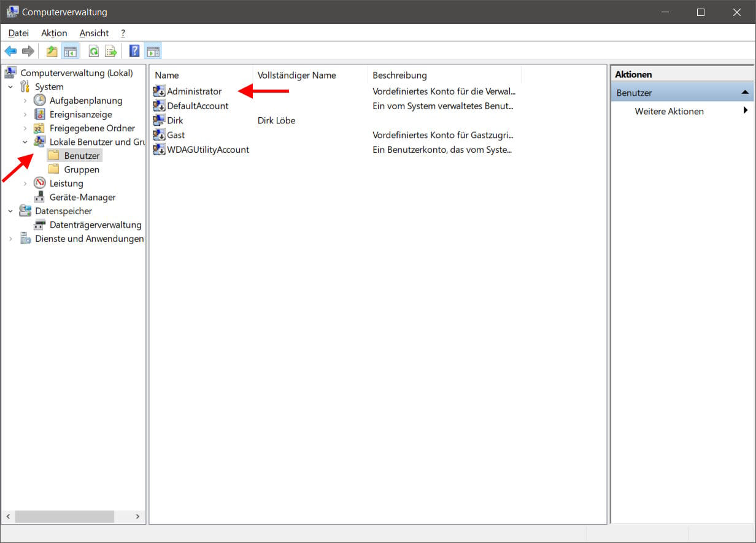Click the Forward arrow in the toolbar
Image resolution: width=756 pixels, height=543 pixels.
pyautogui.click(x=28, y=51)
